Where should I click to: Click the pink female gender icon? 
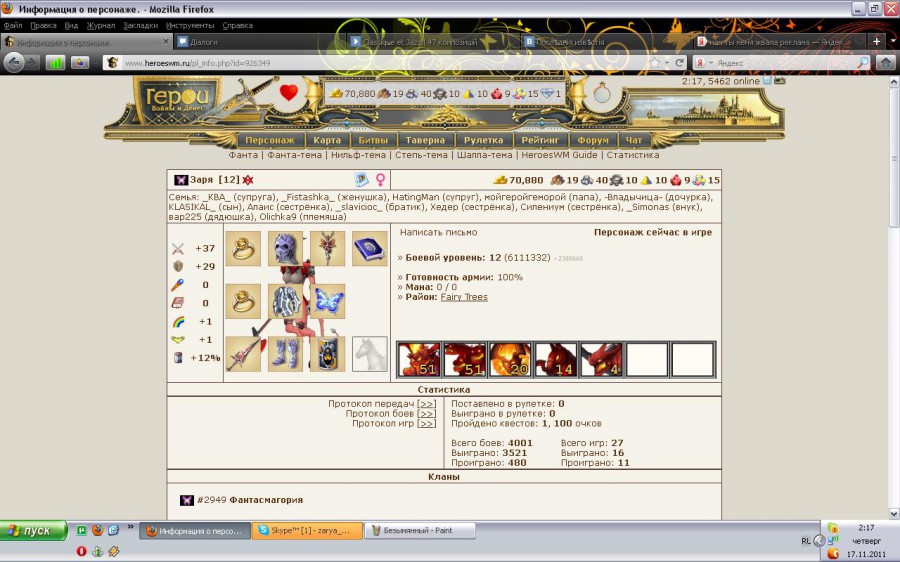(x=380, y=180)
